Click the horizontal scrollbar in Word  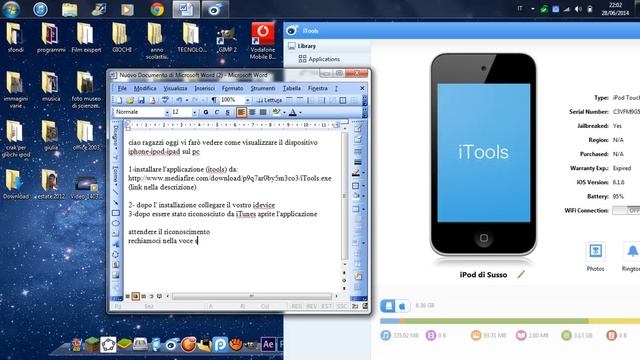click(x=251, y=296)
